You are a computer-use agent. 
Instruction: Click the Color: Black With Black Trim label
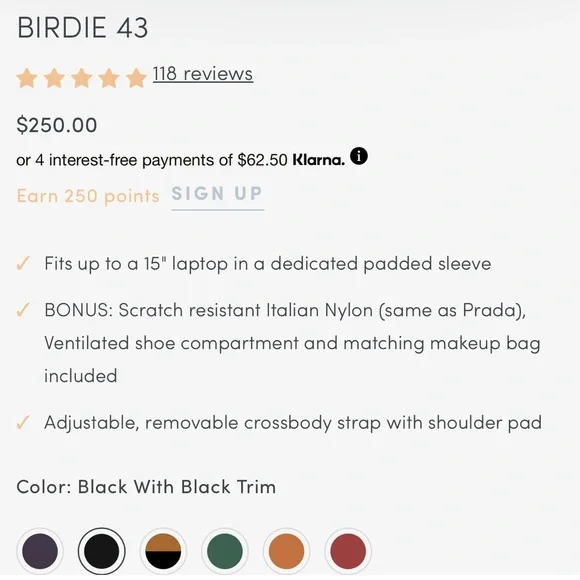[x=146, y=486]
